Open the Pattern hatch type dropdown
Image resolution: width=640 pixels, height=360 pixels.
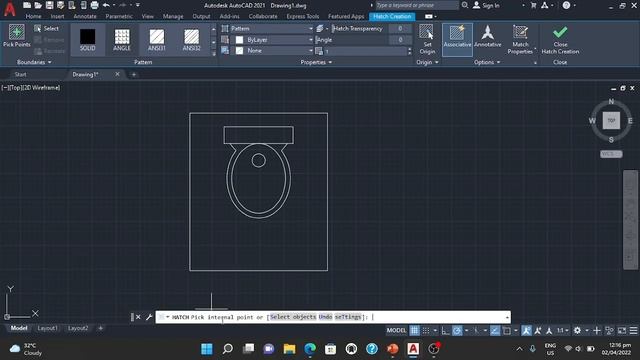pos(271,29)
